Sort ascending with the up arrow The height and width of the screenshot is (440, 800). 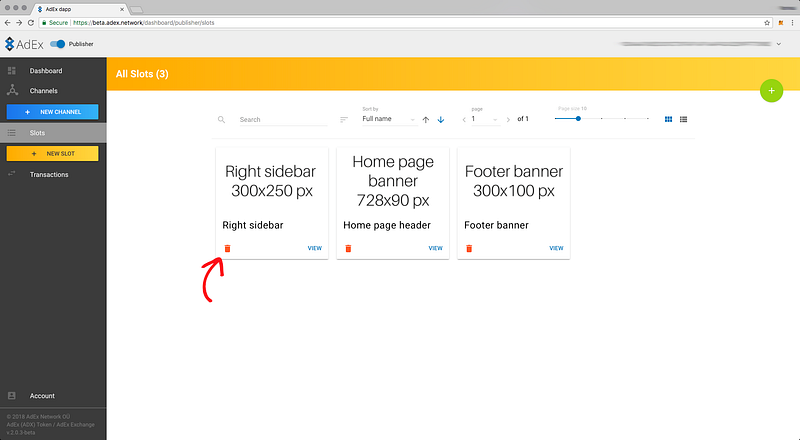coord(426,119)
